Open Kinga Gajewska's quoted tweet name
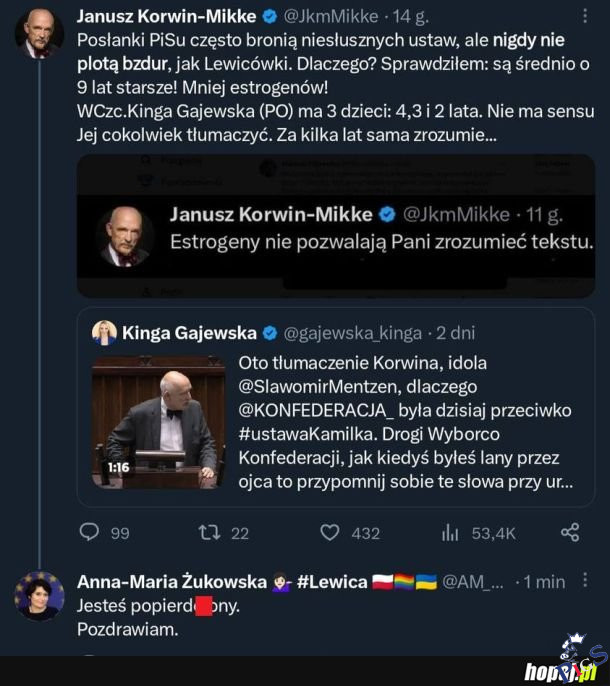 pyautogui.click(x=188, y=333)
